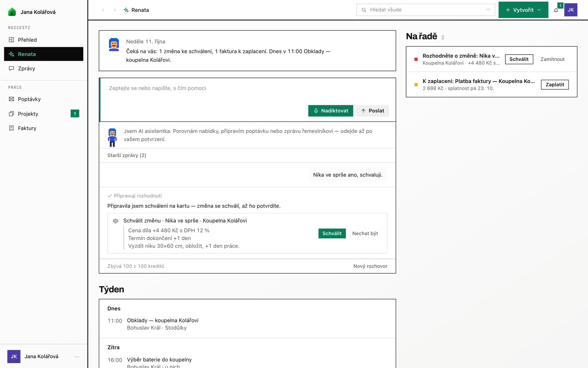Click the Přehled layout icon in sidebar

(x=11, y=40)
